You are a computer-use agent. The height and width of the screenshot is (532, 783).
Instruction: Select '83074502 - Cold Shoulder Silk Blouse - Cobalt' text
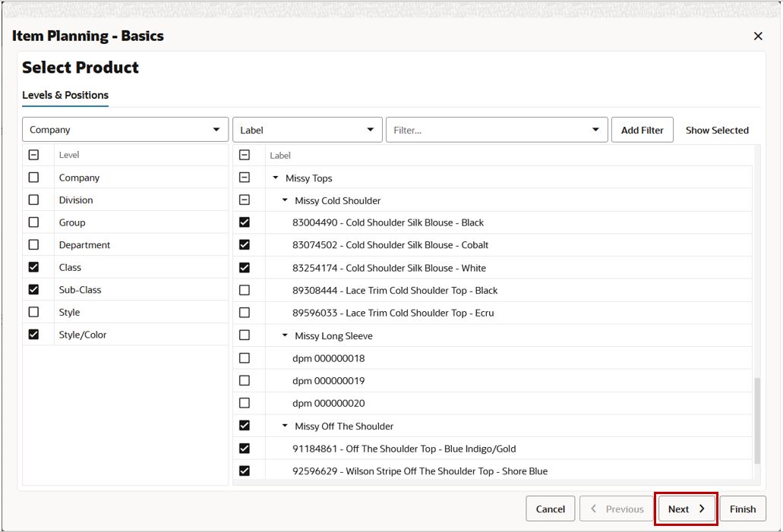[390, 245]
